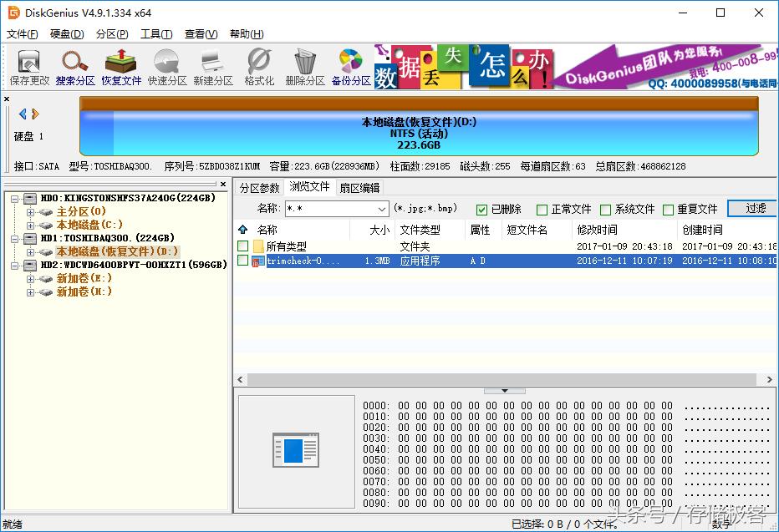Viewport: 779px width, 532px height.
Task: Click the 恢复文件 recover files icon
Action: point(121,66)
